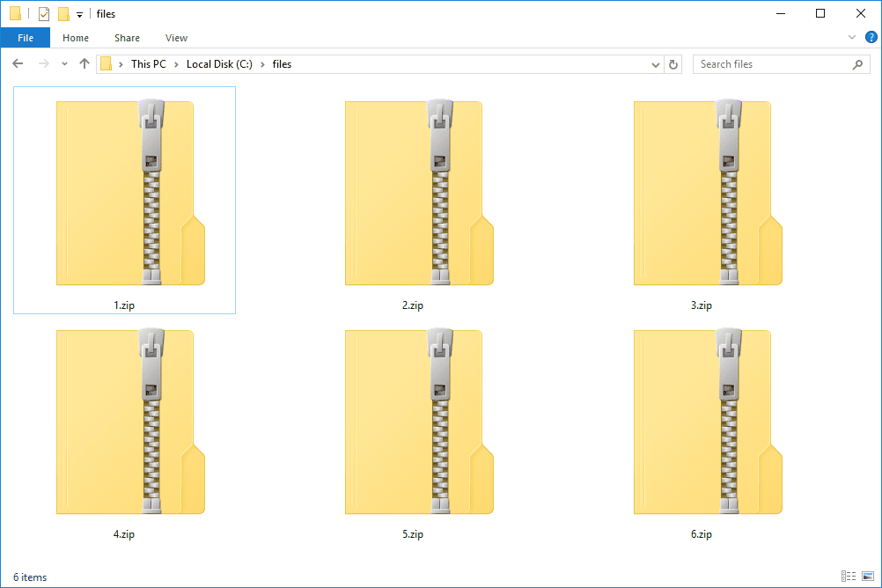Click the forward navigation arrow
This screenshot has height=588, width=882.
pyautogui.click(x=40, y=63)
